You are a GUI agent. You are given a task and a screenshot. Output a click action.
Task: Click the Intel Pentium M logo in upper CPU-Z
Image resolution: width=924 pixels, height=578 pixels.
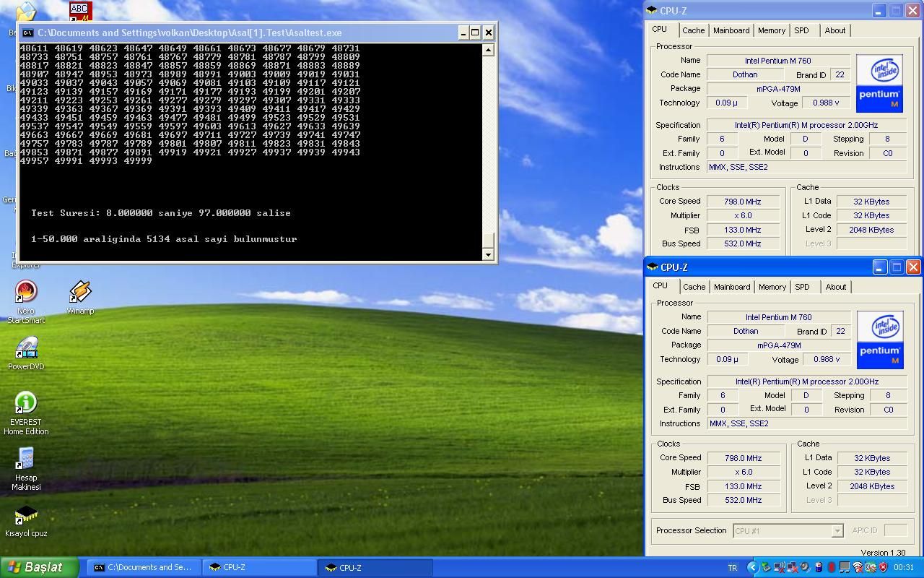click(x=879, y=83)
